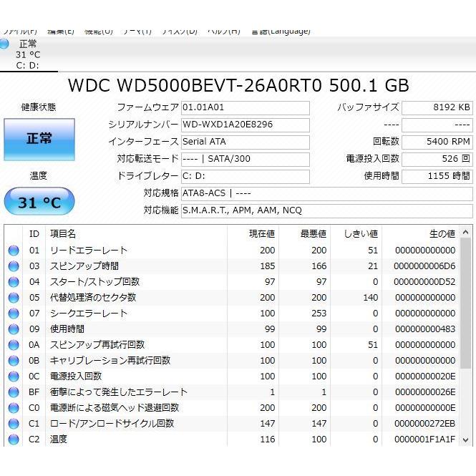
Task: Select row シークエラーレート
Action: pos(232,314)
